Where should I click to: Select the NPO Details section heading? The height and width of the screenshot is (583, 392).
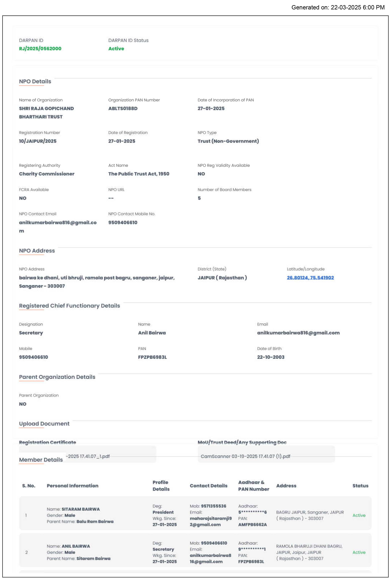(x=35, y=81)
